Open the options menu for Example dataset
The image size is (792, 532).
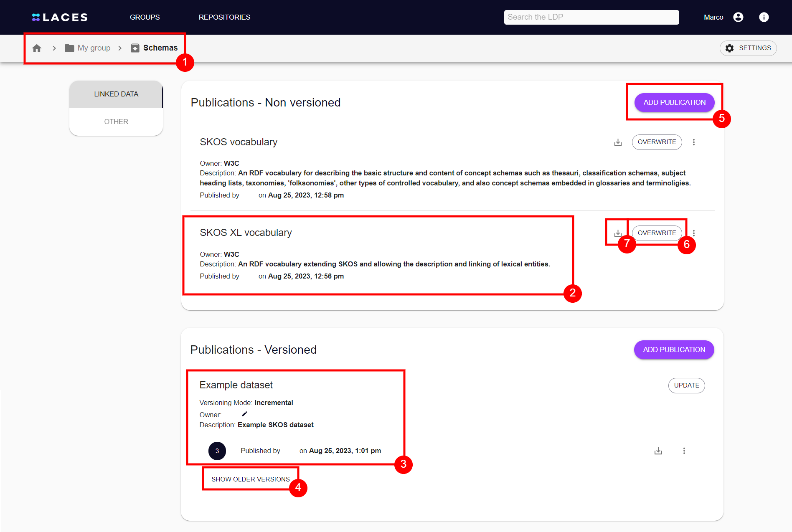coord(684,451)
